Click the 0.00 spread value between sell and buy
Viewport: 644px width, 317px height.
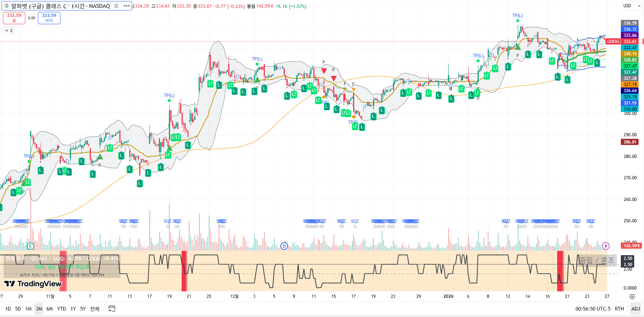31,18
